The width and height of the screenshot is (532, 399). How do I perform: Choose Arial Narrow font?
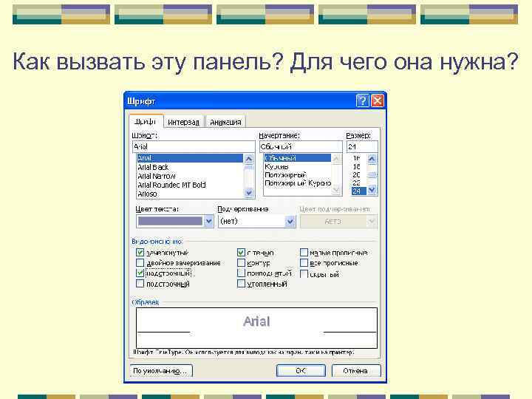[190, 176]
